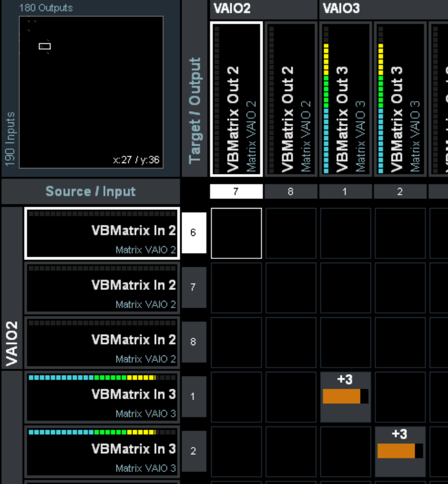Select VBMatrix Out 3 channel 2 output strip
The width and height of the screenshot is (448, 484).
tap(400, 98)
